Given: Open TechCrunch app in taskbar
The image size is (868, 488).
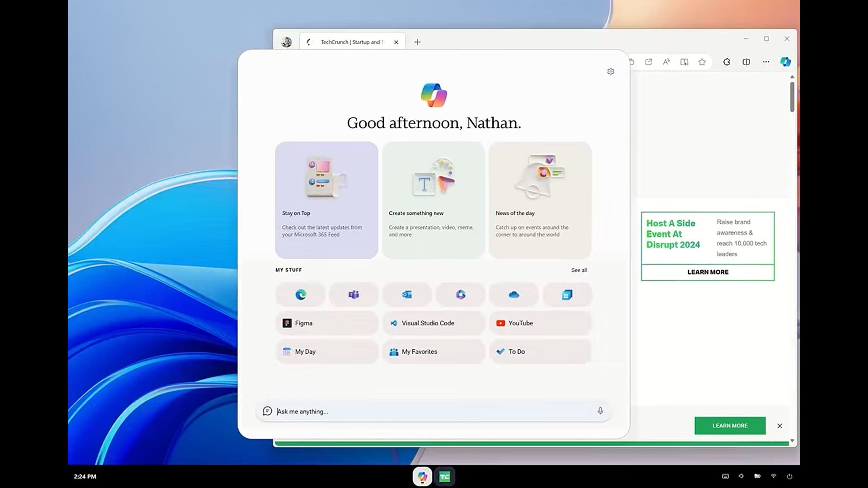Looking at the screenshot, I should coord(445,477).
